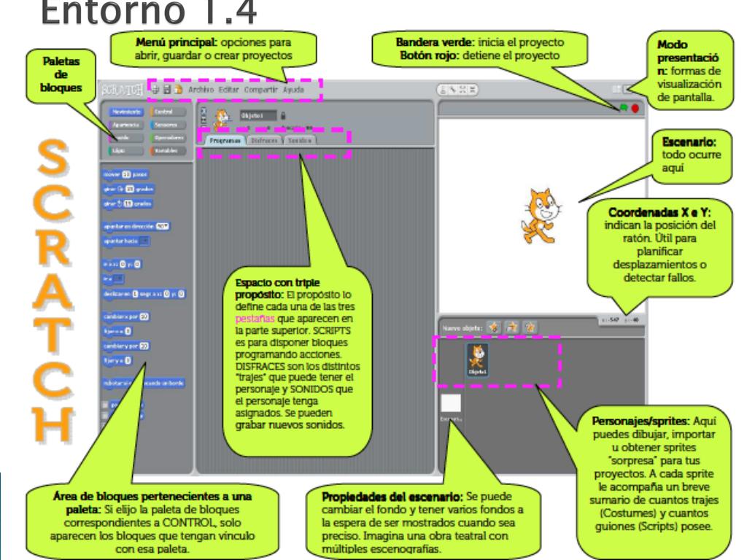Click the 'rebotar si está tocando un borde' block
747x560 pixels.
pyautogui.click(x=144, y=384)
